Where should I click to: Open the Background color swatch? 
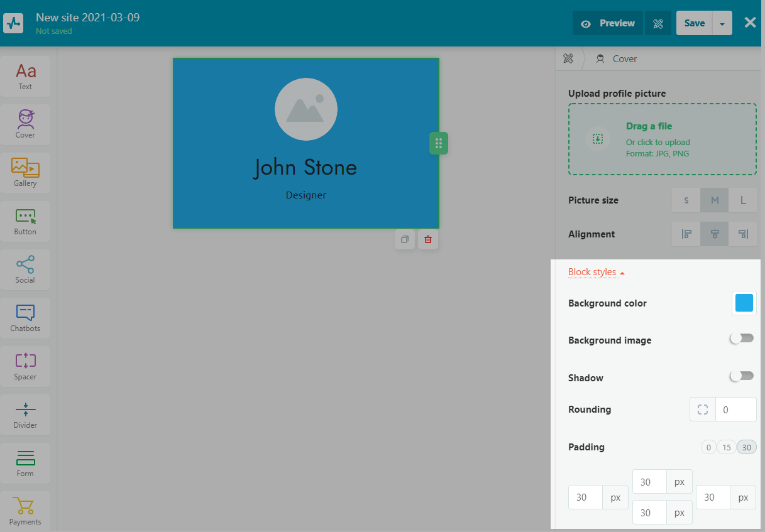click(744, 303)
